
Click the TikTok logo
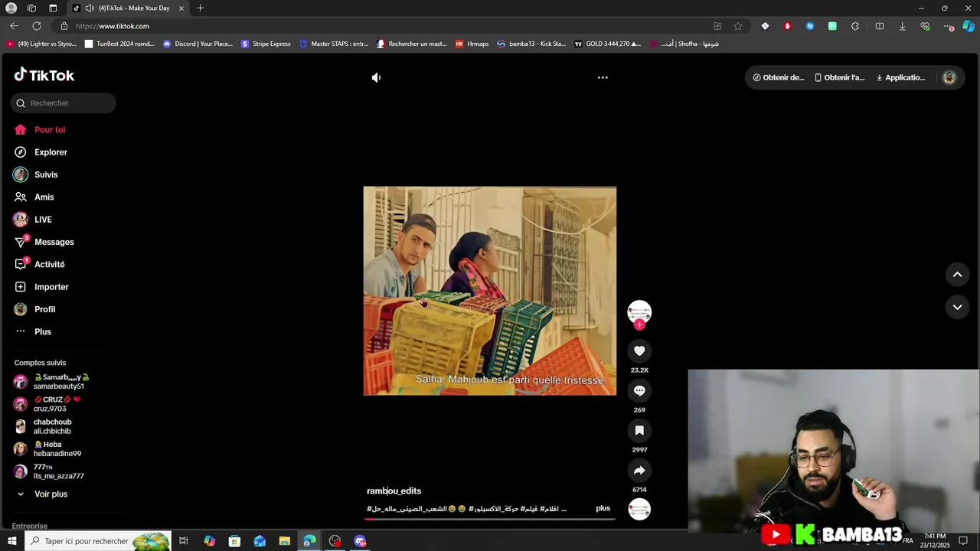(x=44, y=75)
